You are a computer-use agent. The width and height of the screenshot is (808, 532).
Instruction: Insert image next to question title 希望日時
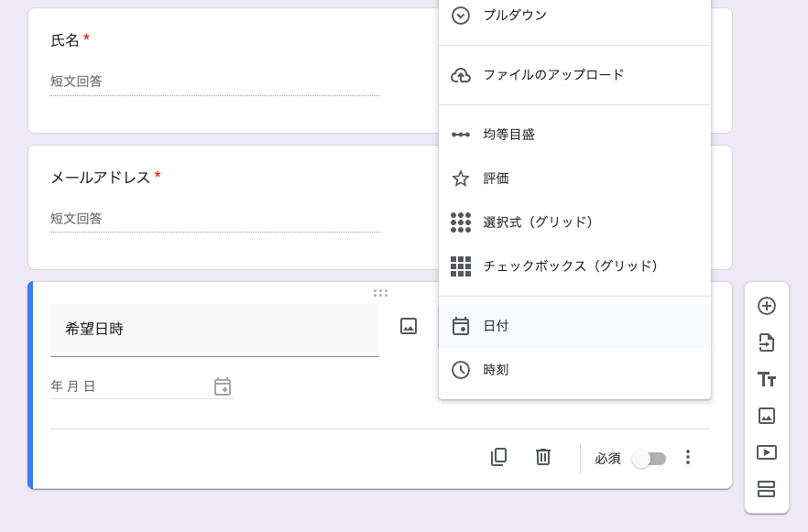click(409, 326)
